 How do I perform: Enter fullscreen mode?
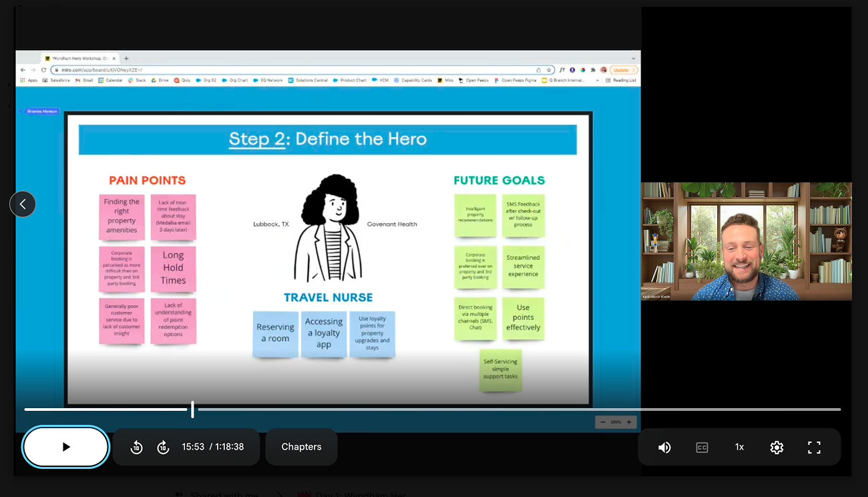coord(814,448)
